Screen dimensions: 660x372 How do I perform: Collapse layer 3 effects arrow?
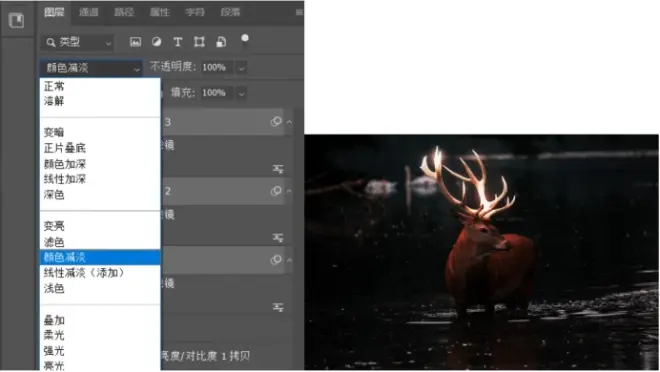pos(290,122)
